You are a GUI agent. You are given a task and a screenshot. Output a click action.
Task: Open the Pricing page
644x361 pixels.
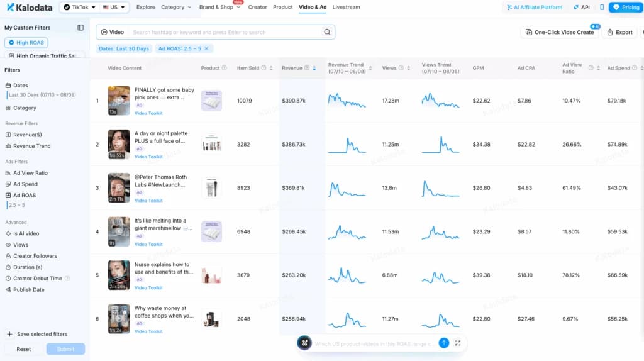coord(626,8)
